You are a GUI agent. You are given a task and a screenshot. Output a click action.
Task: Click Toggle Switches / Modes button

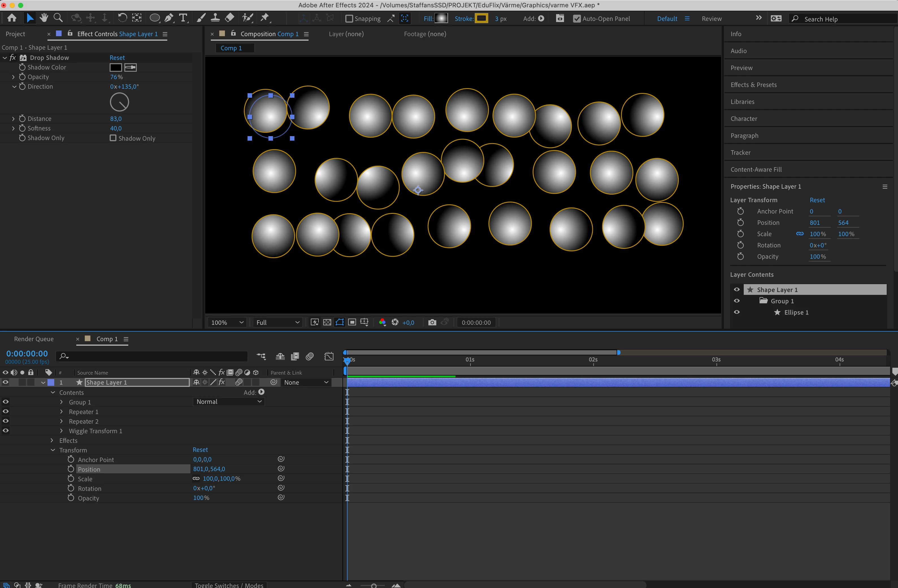pyautogui.click(x=229, y=585)
